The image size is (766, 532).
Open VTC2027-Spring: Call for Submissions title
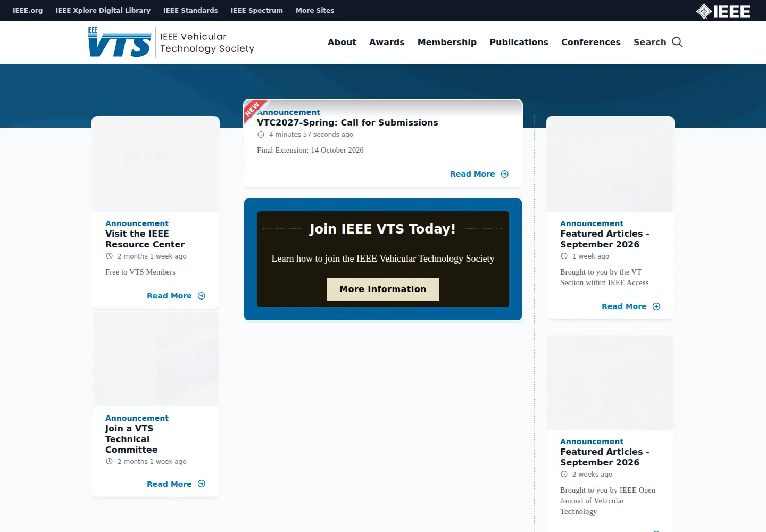tap(347, 122)
